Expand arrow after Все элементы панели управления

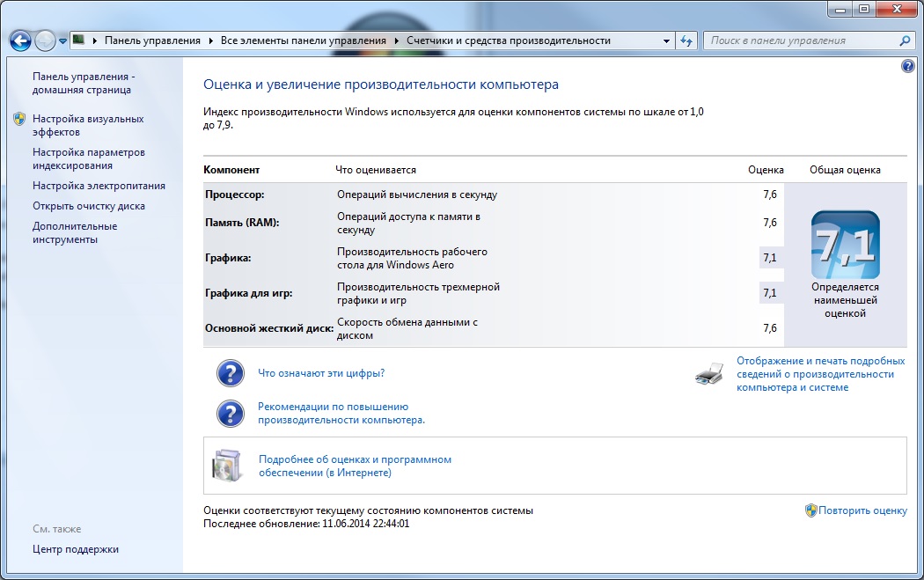396,40
